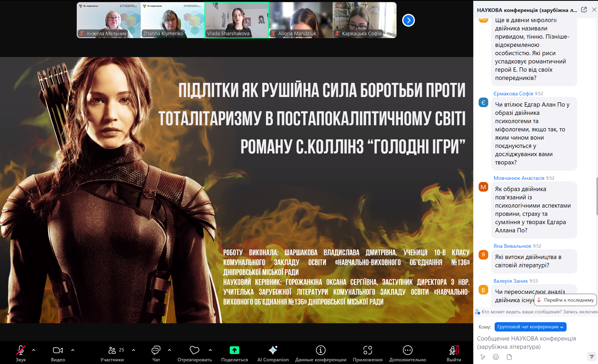Click sender name Валерія Заник

pos(511,281)
